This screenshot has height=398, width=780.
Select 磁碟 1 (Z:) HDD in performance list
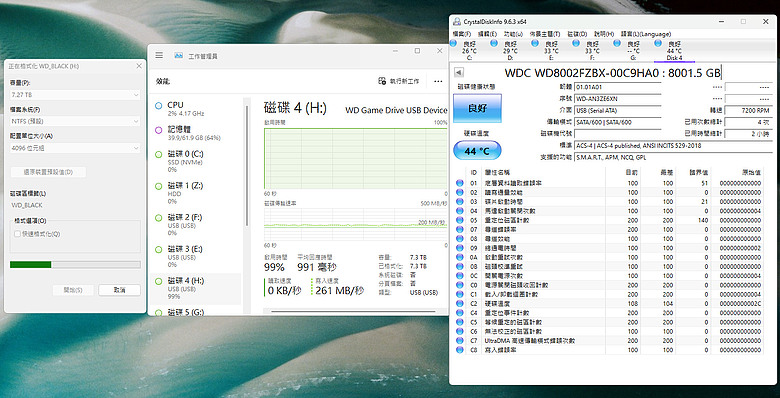click(196, 193)
